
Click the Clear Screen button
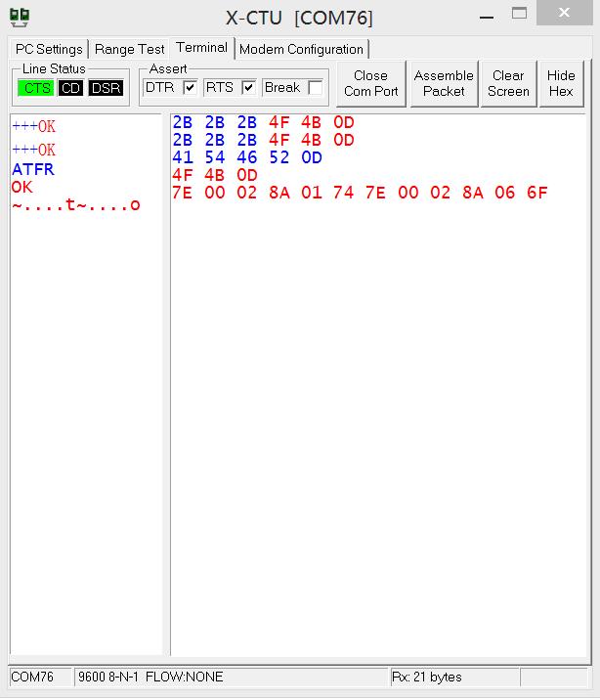(x=508, y=83)
